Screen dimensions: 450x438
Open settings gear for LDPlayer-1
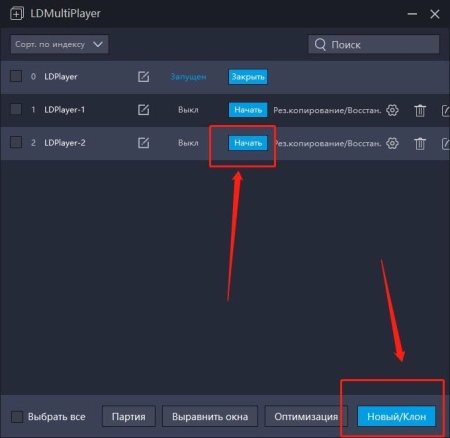pos(392,110)
